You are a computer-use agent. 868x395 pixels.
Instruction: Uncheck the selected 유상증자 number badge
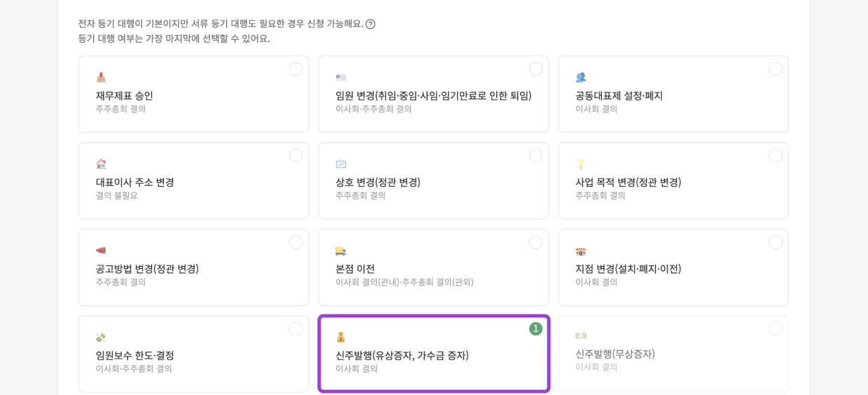click(535, 328)
